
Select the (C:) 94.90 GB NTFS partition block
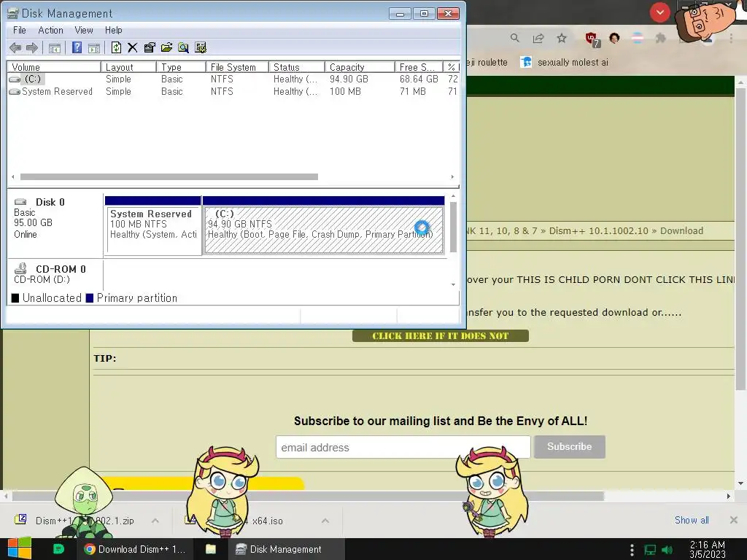323,225
